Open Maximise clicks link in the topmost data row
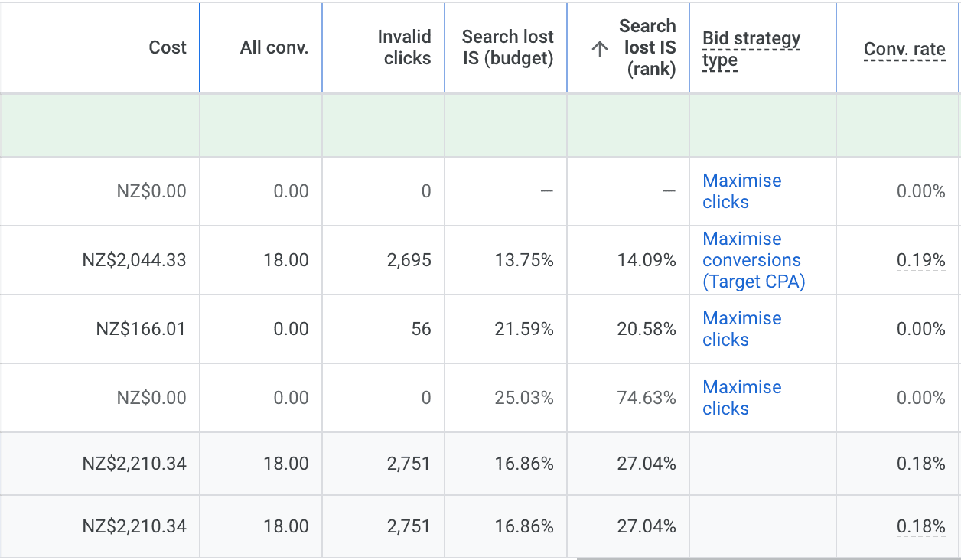This screenshot has width=961, height=560. click(x=741, y=191)
